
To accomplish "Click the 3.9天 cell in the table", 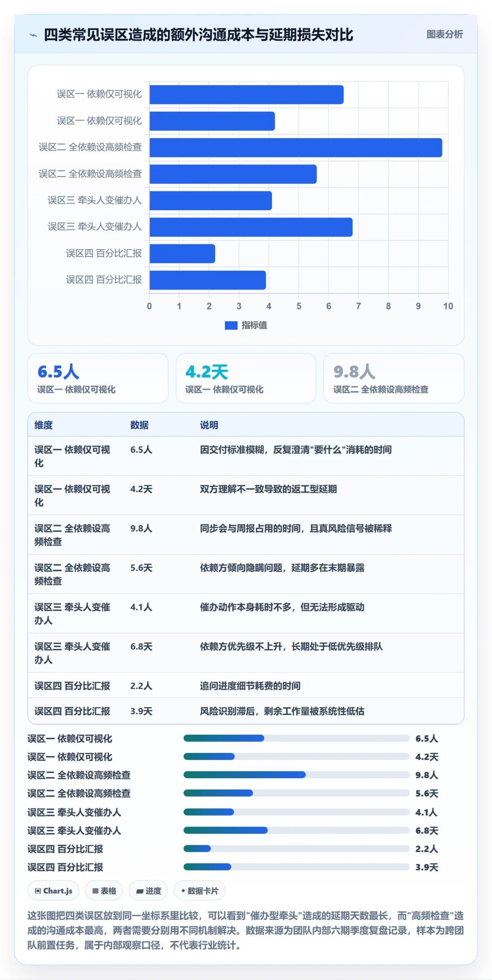I will (x=141, y=711).
